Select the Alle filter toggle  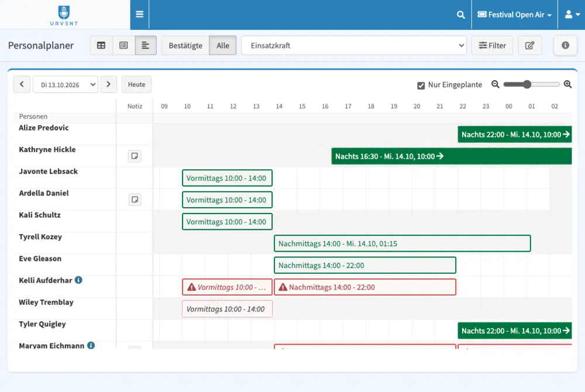[x=223, y=46]
